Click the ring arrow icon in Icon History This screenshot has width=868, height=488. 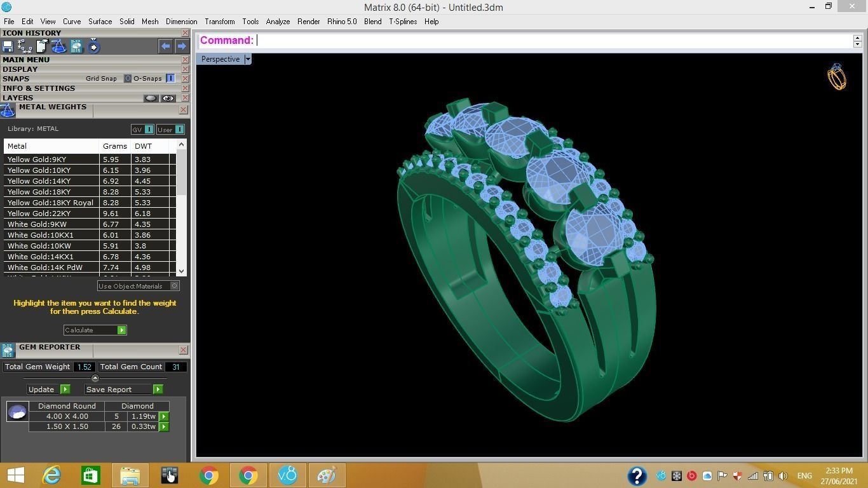click(x=93, y=46)
